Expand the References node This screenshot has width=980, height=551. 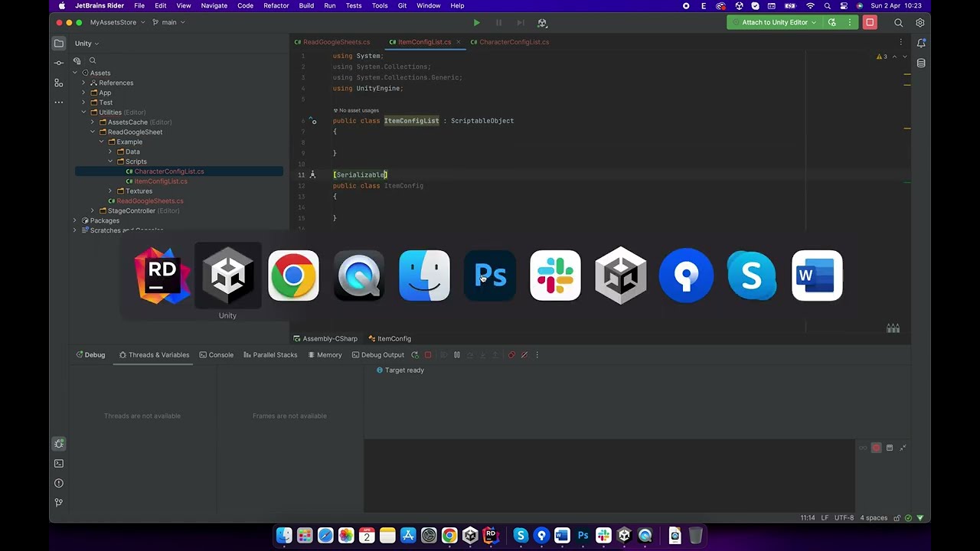click(83, 83)
